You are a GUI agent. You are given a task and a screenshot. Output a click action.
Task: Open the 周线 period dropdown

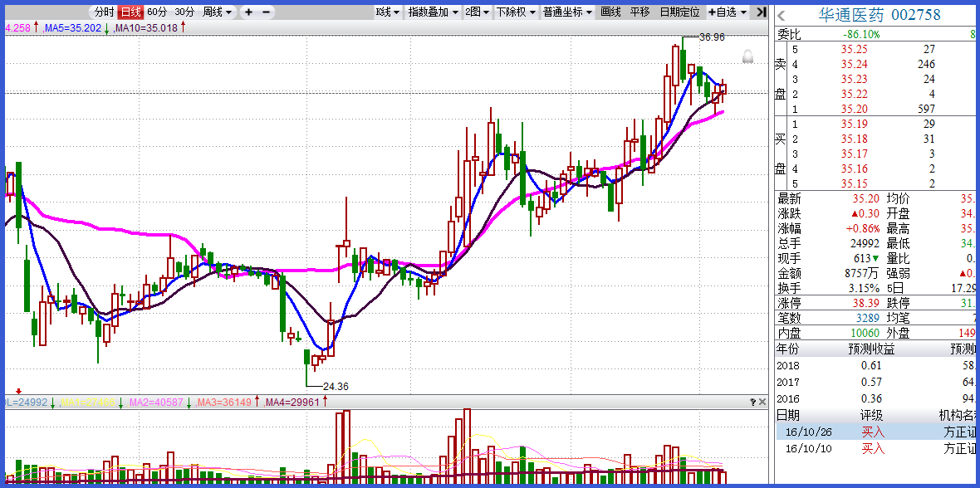[x=217, y=12]
